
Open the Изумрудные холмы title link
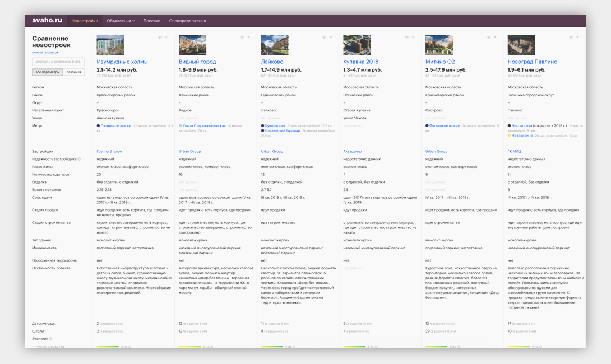tap(122, 62)
